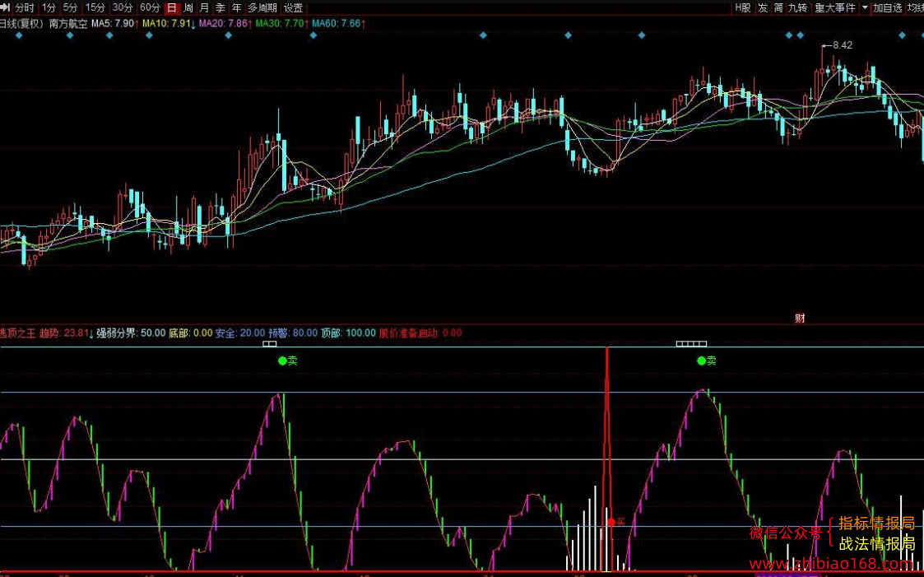Click the MA30: 7.70 label
Screen dimensions: 924x577
(281, 24)
